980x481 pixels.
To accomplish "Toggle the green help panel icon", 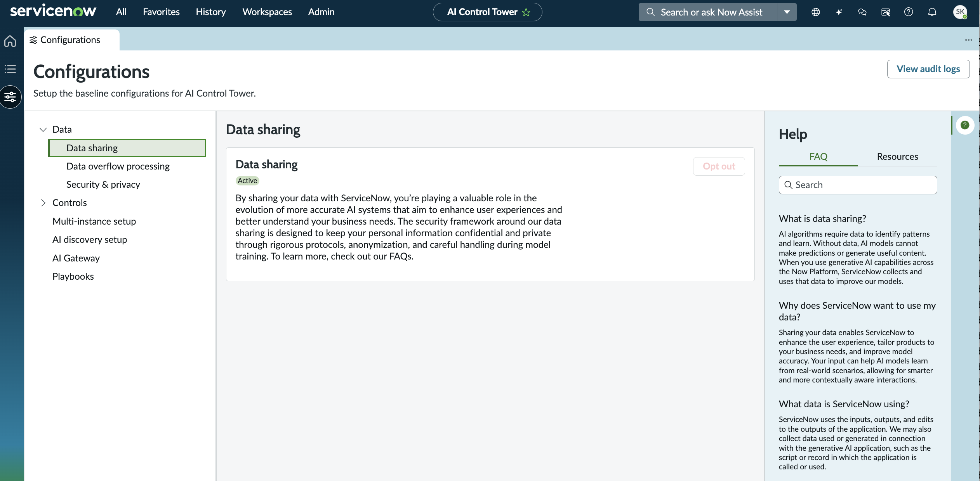I will 965,125.
